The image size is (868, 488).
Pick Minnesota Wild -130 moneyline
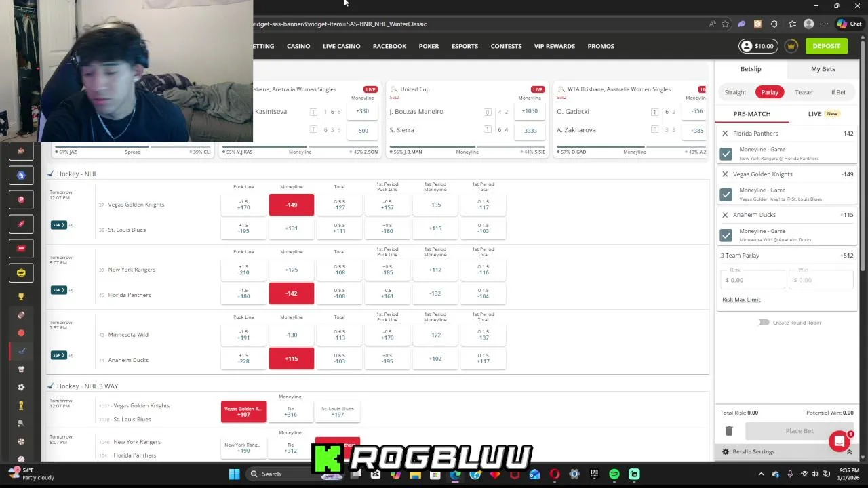pyautogui.click(x=292, y=335)
